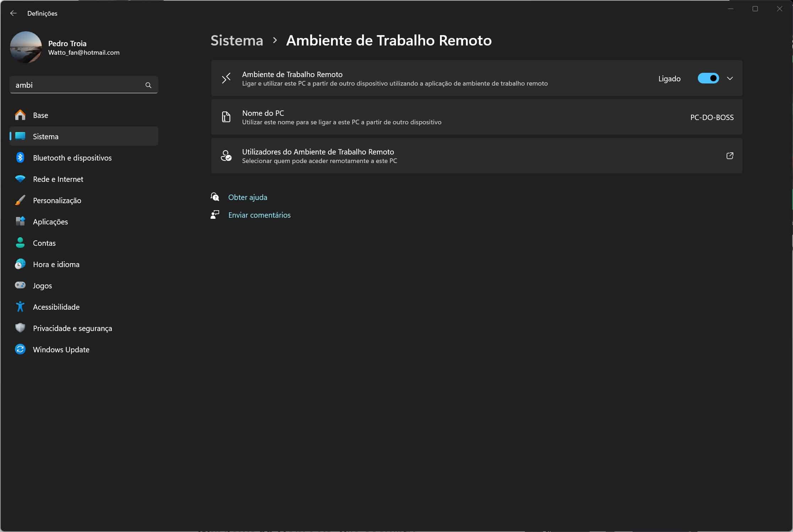Turn off the Ambiente de Trabalho Remoto toggle
Image resolution: width=793 pixels, height=532 pixels.
click(x=708, y=78)
